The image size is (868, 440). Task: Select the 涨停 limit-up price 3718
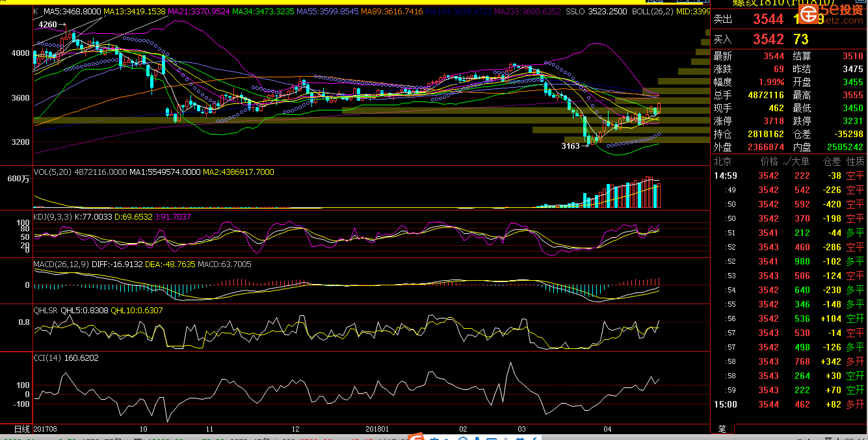coord(774,121)
